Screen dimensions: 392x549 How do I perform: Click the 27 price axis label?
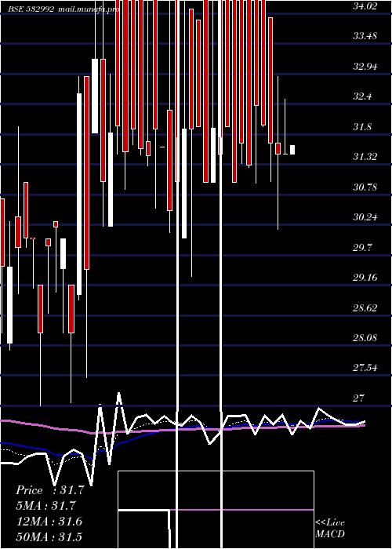[359, 398]
